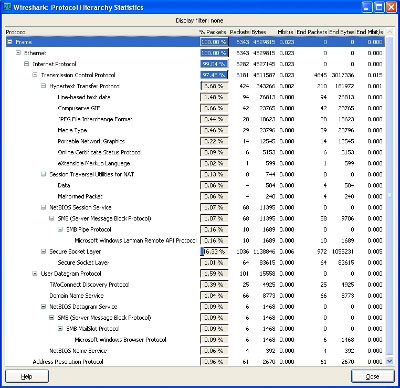The height and width of the screenshot is (388, 400).
Task: Click the Wireshark icon in title bar
Action: coord(7,7)
